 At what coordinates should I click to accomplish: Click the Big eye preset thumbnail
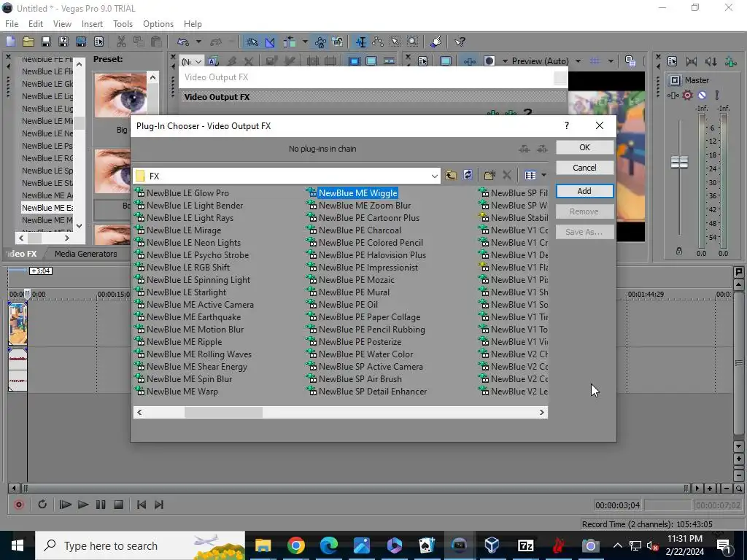[x=120, y=96]
